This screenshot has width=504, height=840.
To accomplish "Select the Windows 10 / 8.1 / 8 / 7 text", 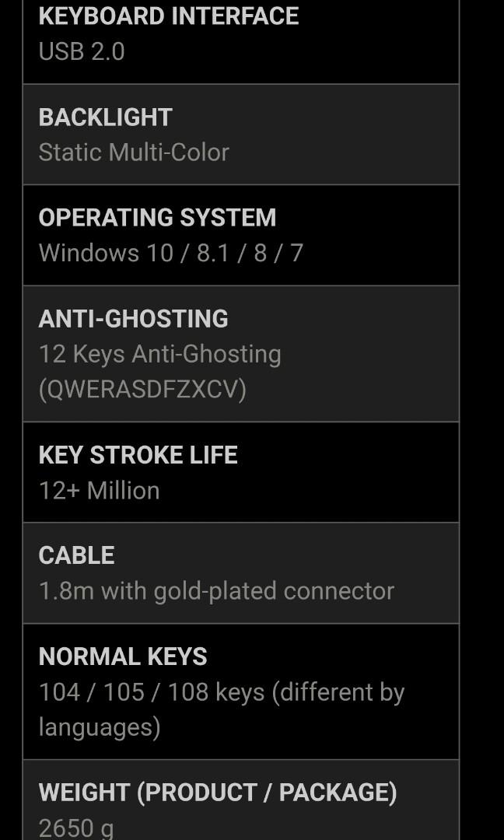I will point(170,253).
